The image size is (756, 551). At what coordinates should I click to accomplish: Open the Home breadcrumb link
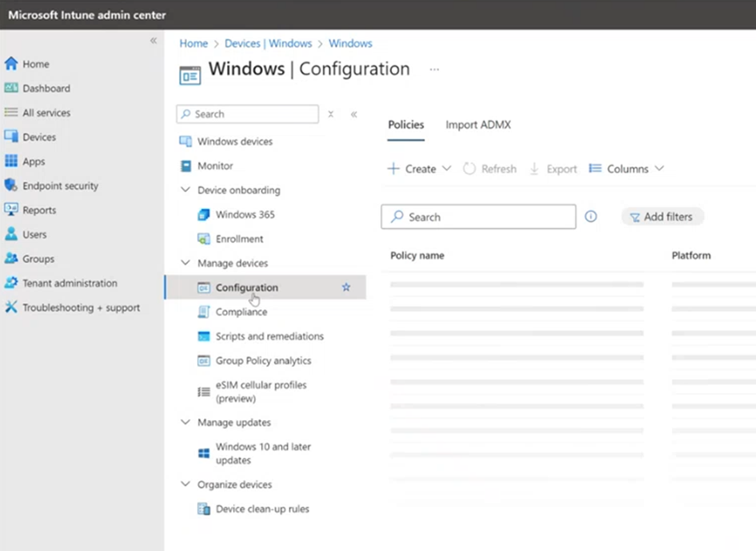coord(193,43)
